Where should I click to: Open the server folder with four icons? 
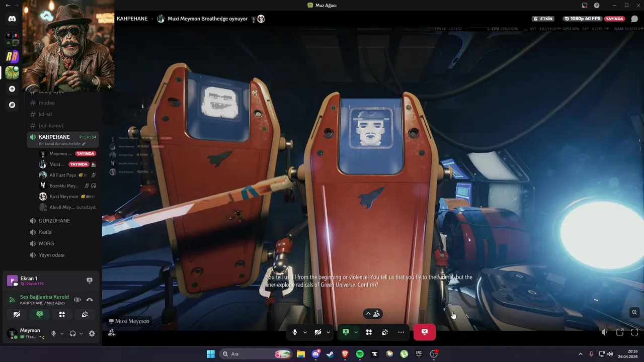coord(12,39)
